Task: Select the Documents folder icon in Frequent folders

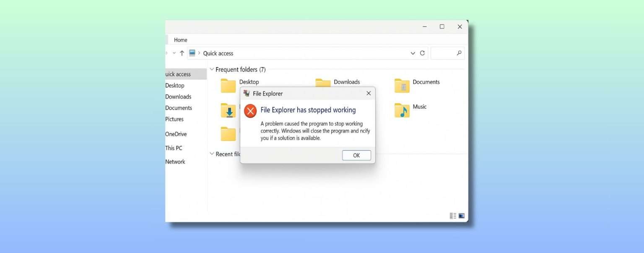Action: [x=402, y=86]
